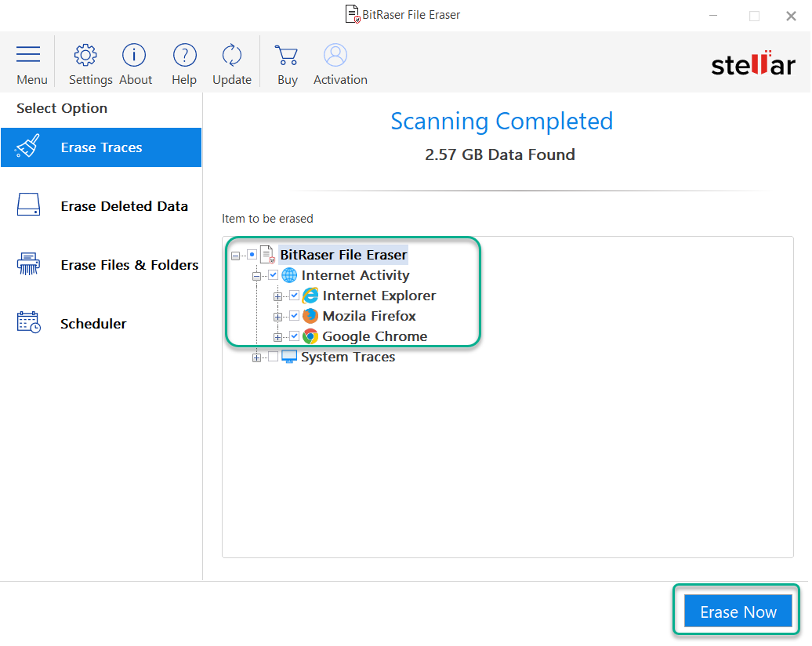Expand the System Traces node
The height and width of the screenshot is (646, 812).
[x=257, y=357]
